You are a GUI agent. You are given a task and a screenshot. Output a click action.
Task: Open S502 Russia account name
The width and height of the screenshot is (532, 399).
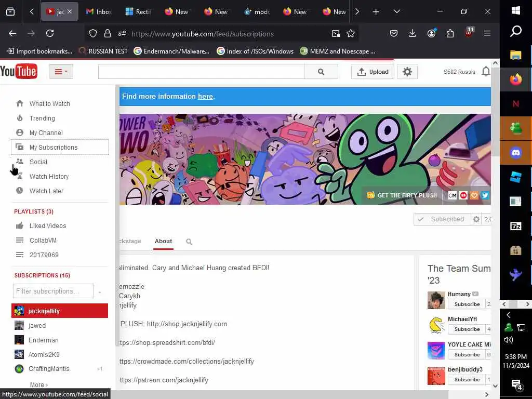[x=459, y=72]
